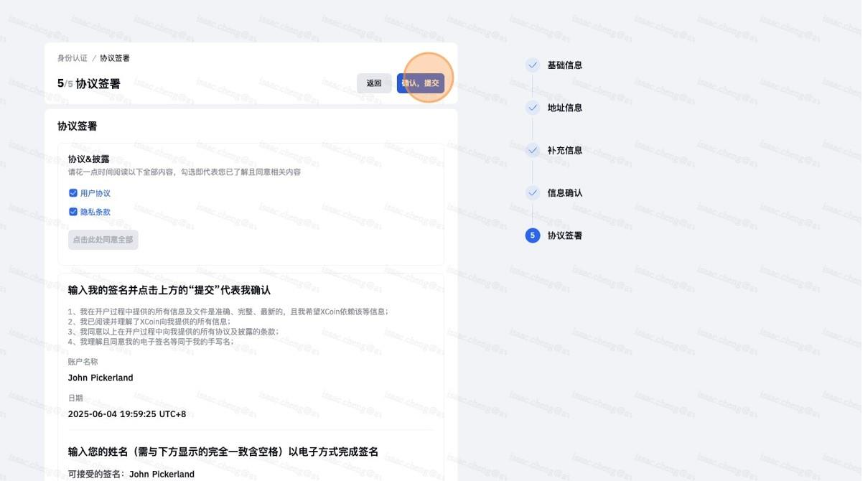This screenshot has height=481, width=864.
Task: Select the 补充信息 step label
Action: point(564,150)
